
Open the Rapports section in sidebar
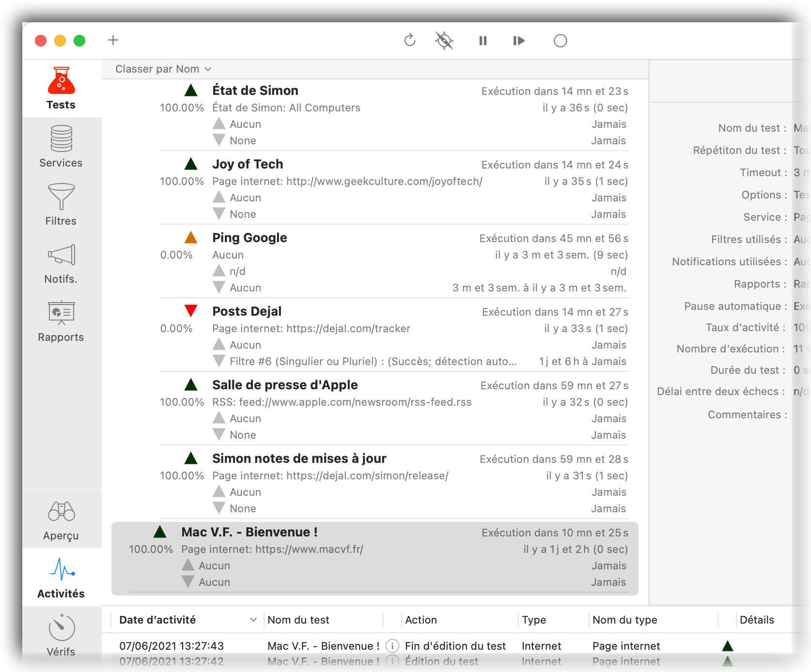(x=61, y=321)
